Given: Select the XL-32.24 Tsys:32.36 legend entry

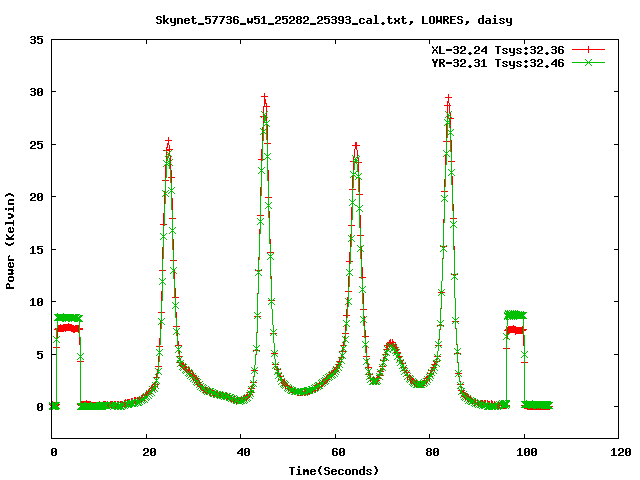Looking at the screenshot, I should click(498, 50).
